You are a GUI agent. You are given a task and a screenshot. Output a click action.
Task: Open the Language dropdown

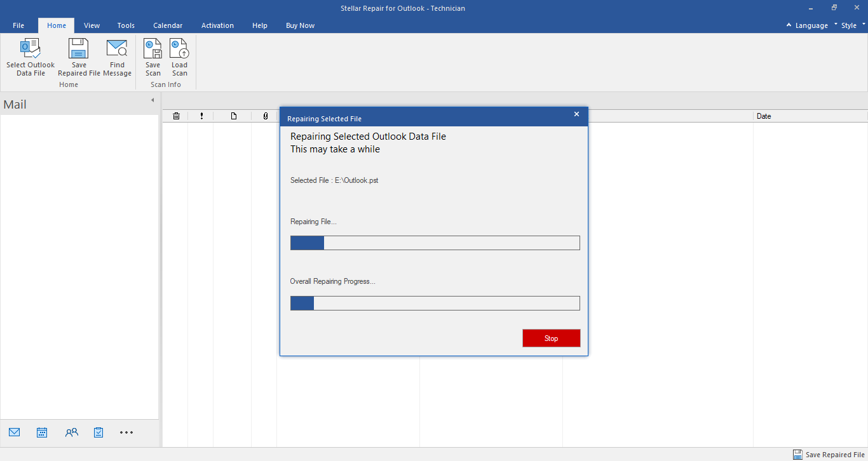(811, 25)
